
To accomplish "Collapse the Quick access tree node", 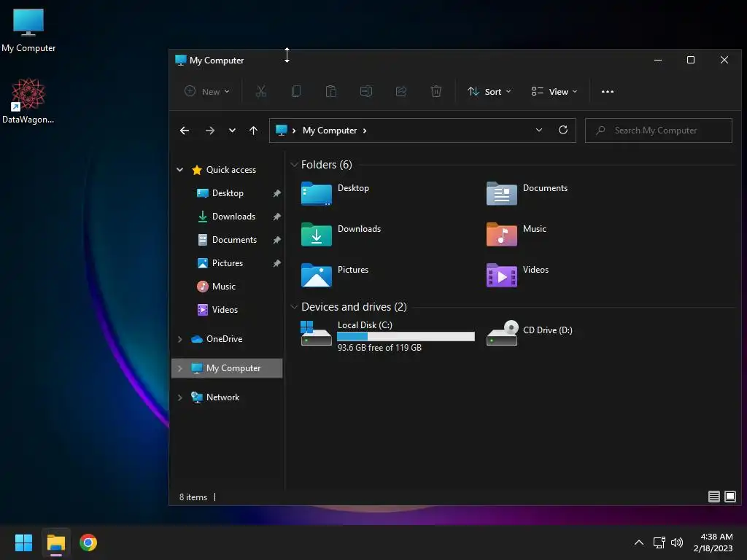I will (180, 169).
